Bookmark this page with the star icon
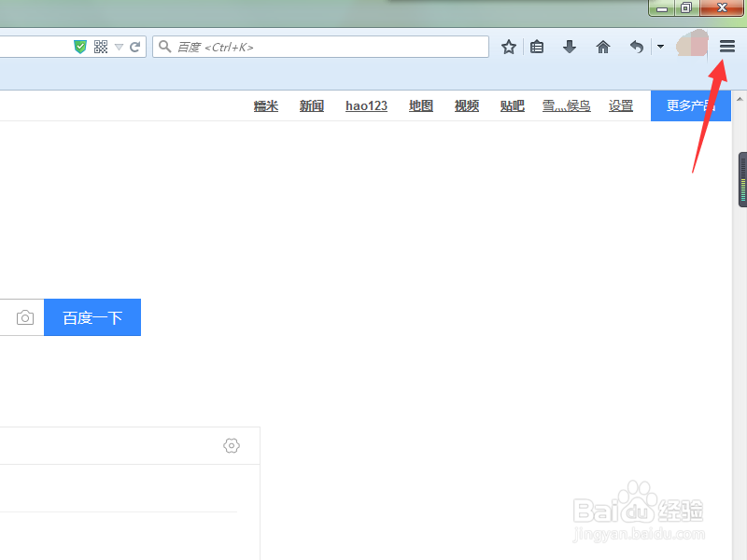747x560 pixels. point(508,47)
